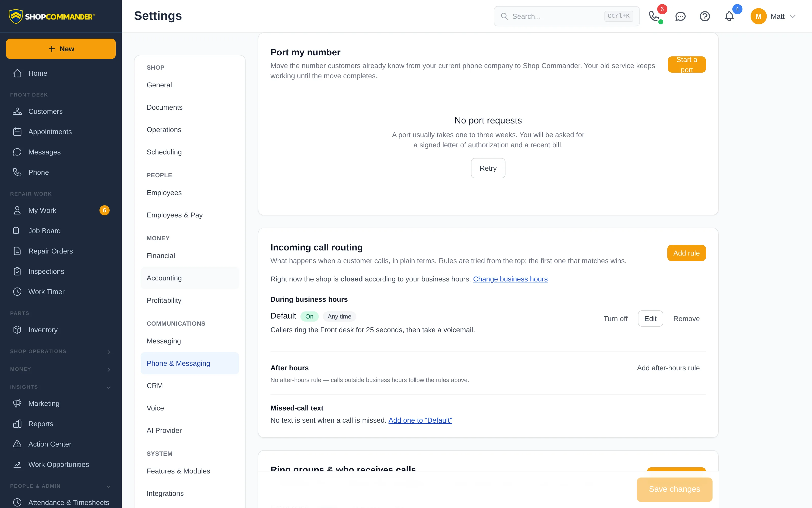The image size is (812, 508).
Task: Open Integrations settings
Action: click(x=190, y=493)
